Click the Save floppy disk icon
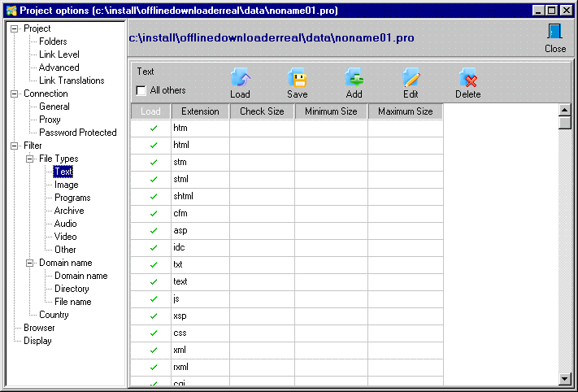 pyautogui.click(x=298, y=78)
